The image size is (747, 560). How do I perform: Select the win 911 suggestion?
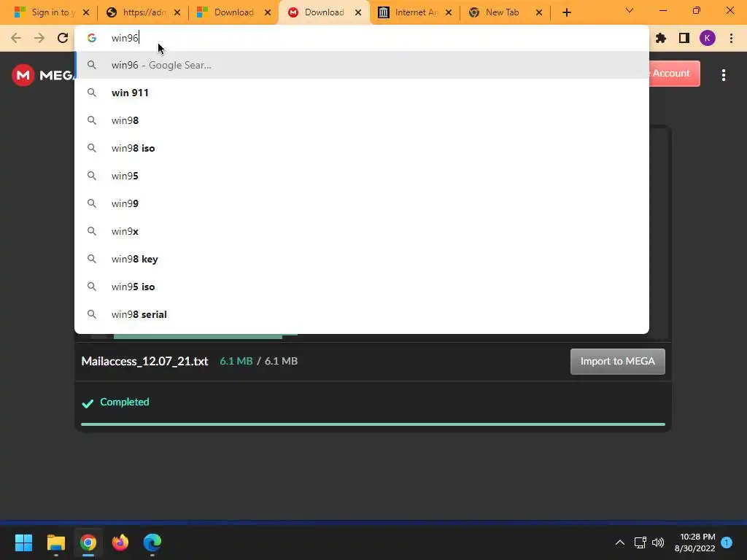[x=362, y=93]
